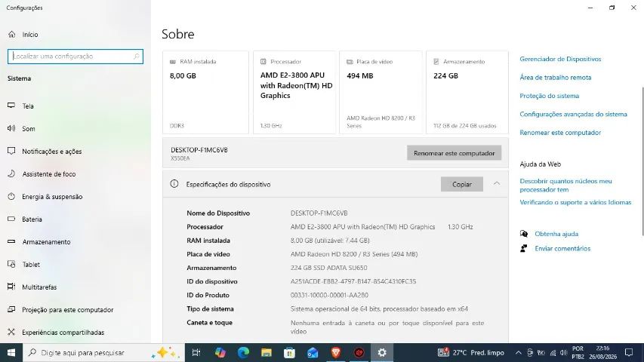Click the Obtenha ajuda icon
This screenshot has width=644, height=362.
[524, 234]
